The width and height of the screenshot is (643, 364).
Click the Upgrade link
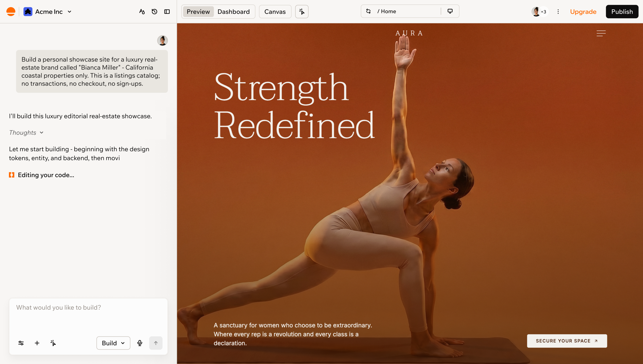[583, 11]
